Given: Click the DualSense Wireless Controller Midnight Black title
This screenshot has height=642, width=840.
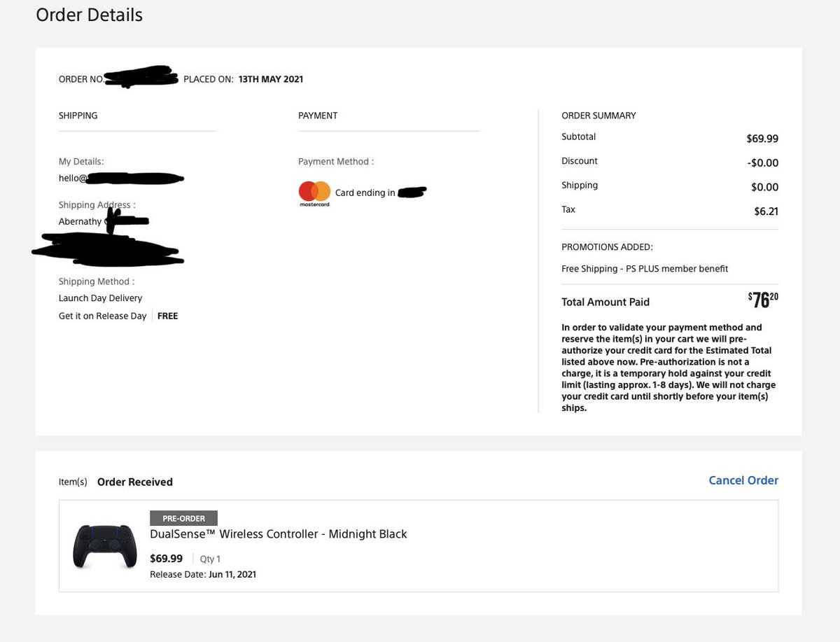Looking at the screenshot, I should click(279, 534).
